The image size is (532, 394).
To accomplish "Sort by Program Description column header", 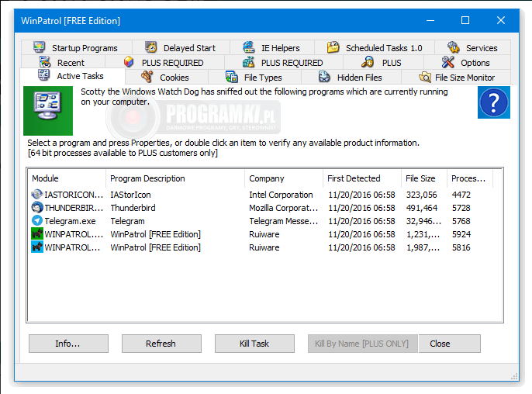I will pyautogui.click(x=175, y=178).
